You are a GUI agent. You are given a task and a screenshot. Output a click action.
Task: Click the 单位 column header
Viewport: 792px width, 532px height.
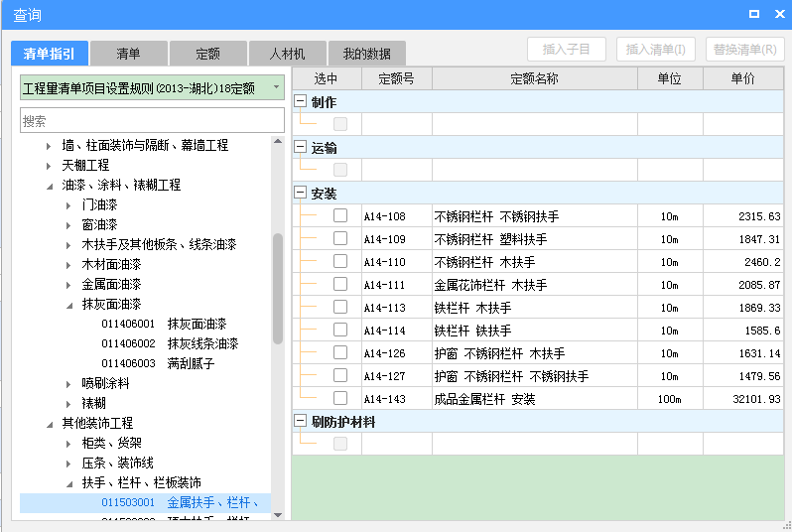coord(670,78)
